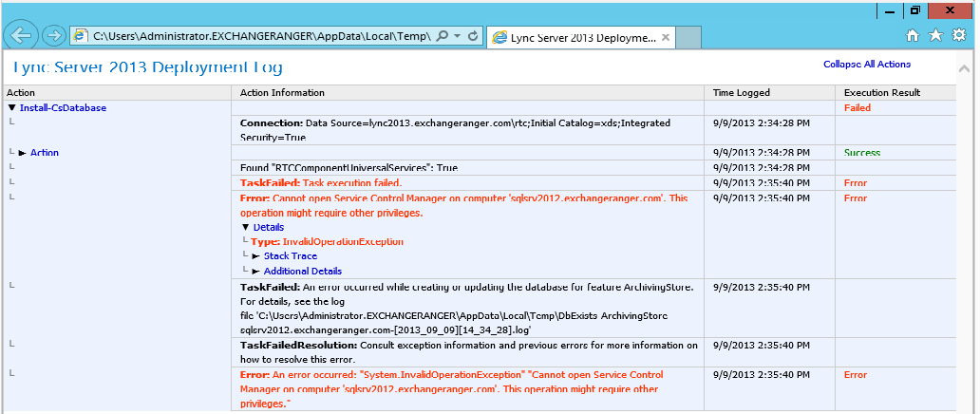Click the Execution Result column header
This screenshot has height=414, width=980.
tap(882, 92)
